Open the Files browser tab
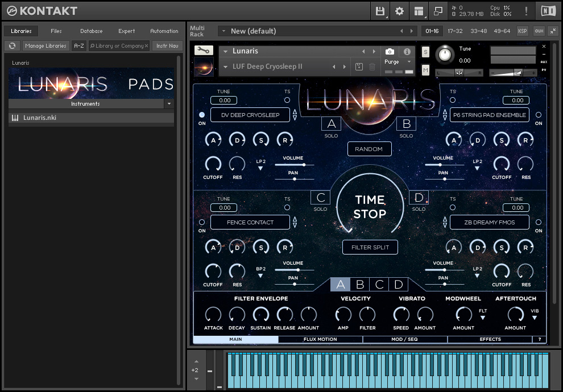This screenshot has height=392, width=563. click(x=56, y=31)
